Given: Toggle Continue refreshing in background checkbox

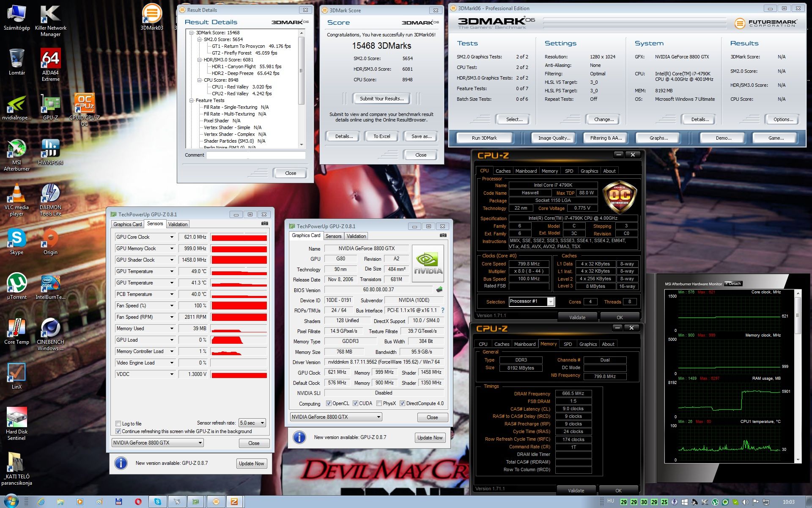Looking at the screenshot, I should pyautogui.click(x=118, y=431).
